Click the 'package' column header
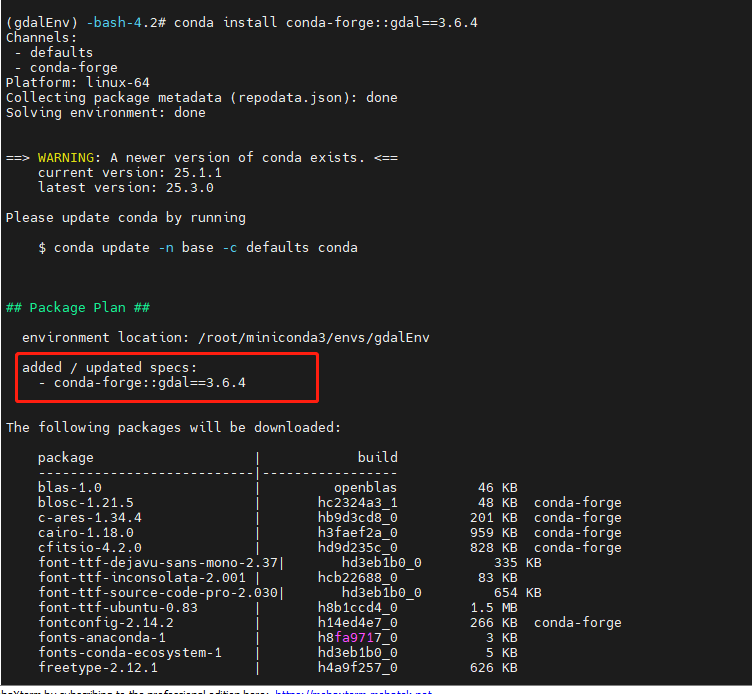The image size is (752, 694). [x=66, y=458]
